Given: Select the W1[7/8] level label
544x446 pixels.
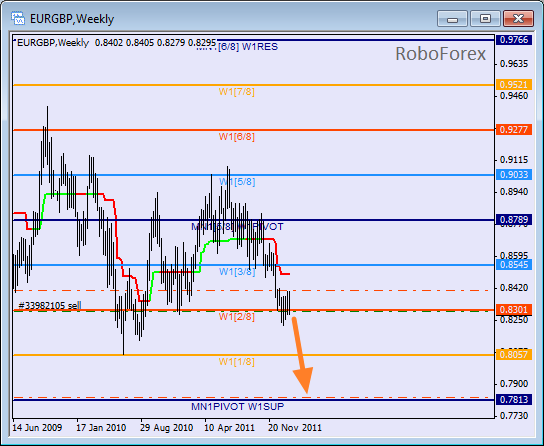Looking at the screenshot, I should pos(237,92).
